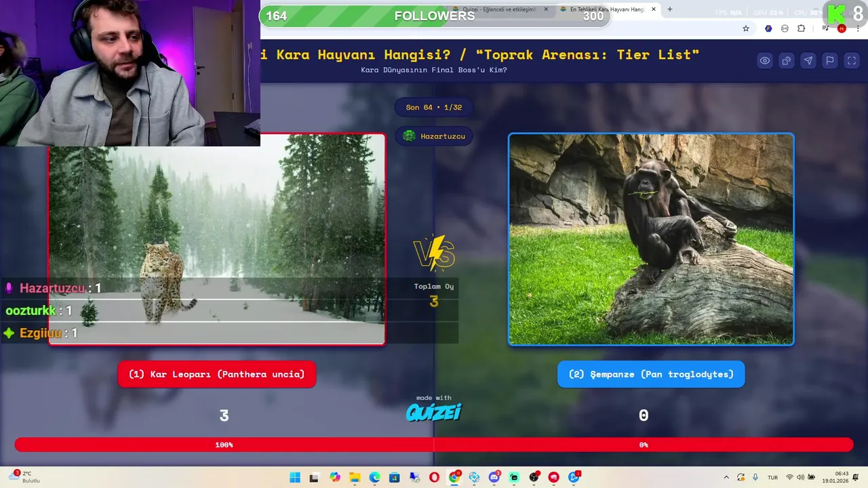The image size is (868, 488).
Task: Switch to the Quizei - Eğlenceli ve etkileşimli tab
Action: (498, 9)
